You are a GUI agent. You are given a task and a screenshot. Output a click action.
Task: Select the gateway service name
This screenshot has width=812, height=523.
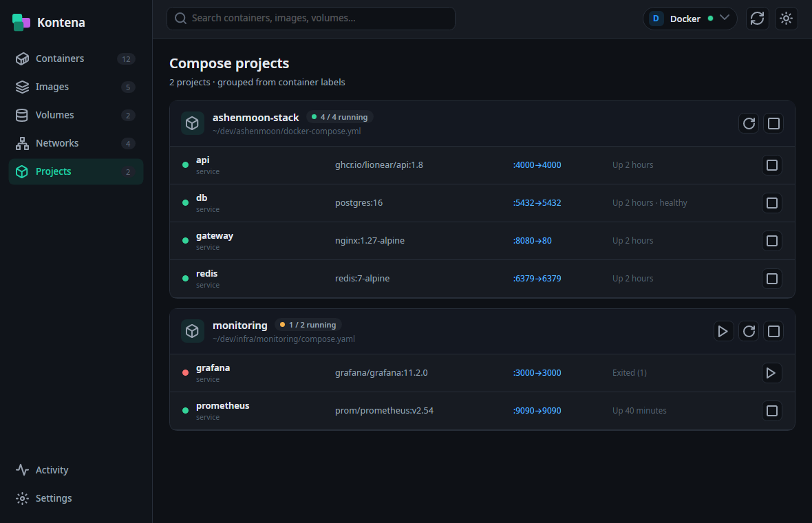[x=215, y=235]
